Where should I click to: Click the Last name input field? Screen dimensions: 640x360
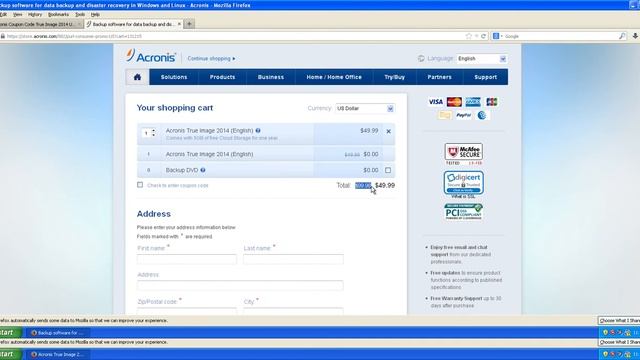pos(293,259)
